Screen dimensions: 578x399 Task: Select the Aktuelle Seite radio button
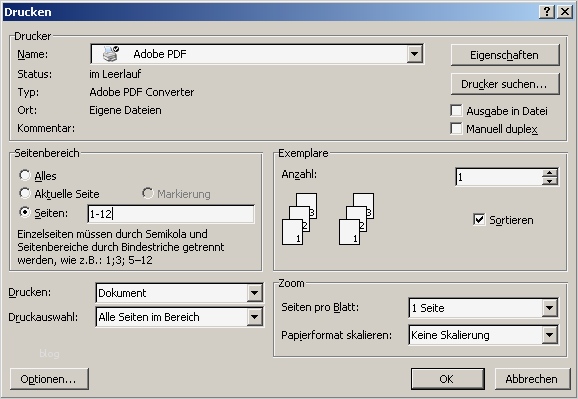click(25, 193)
